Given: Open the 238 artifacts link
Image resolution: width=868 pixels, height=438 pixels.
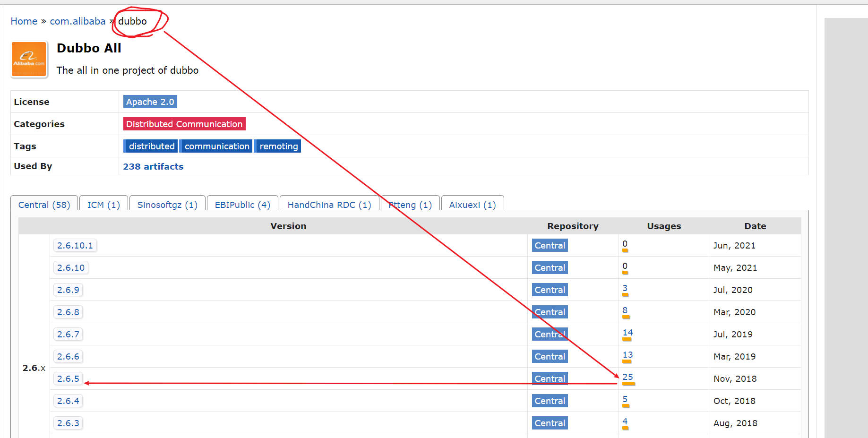Looking at the screenshot, I should click(x=154, y=166).
